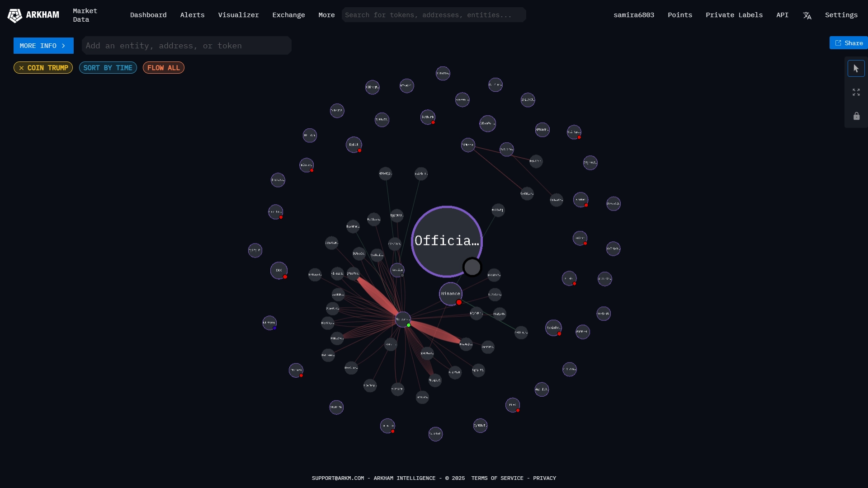Screen dimensions: 868x488
Task: Click the API menu icon
Action: (782, 15)
